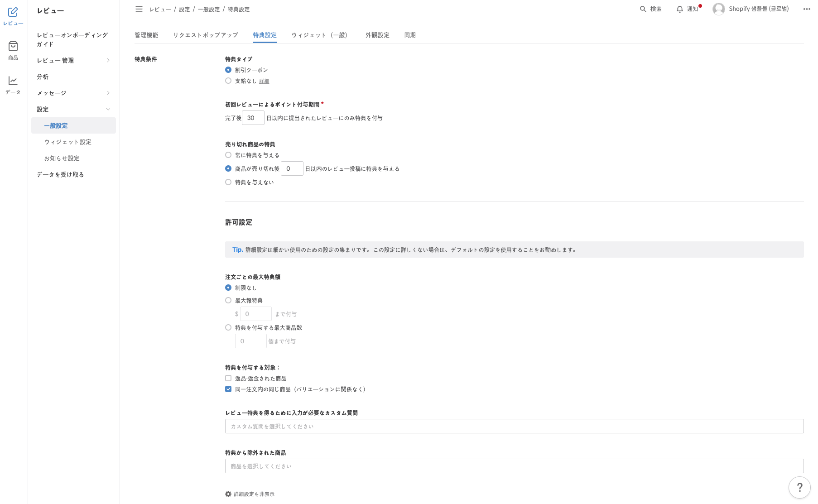
Task: Open the three-dot more options menu
Action: 806,9
